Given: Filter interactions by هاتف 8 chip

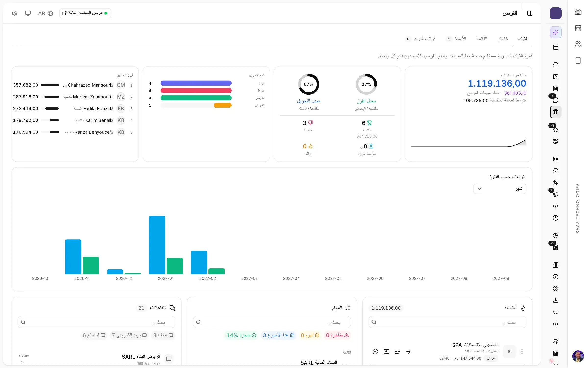Looking at the screenshot, I should click(163, 335).
